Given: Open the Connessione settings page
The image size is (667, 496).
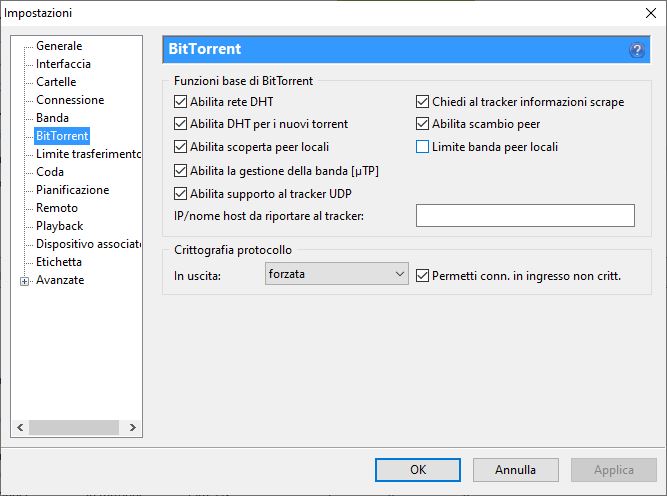Looking at the screenshot, I should click(70, 100).
